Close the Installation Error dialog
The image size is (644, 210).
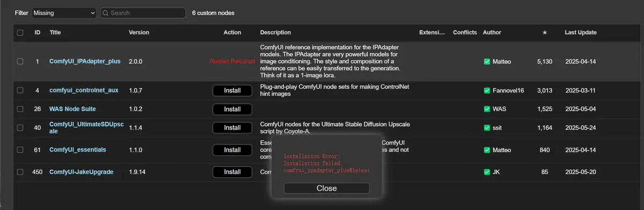pos(326,189)
